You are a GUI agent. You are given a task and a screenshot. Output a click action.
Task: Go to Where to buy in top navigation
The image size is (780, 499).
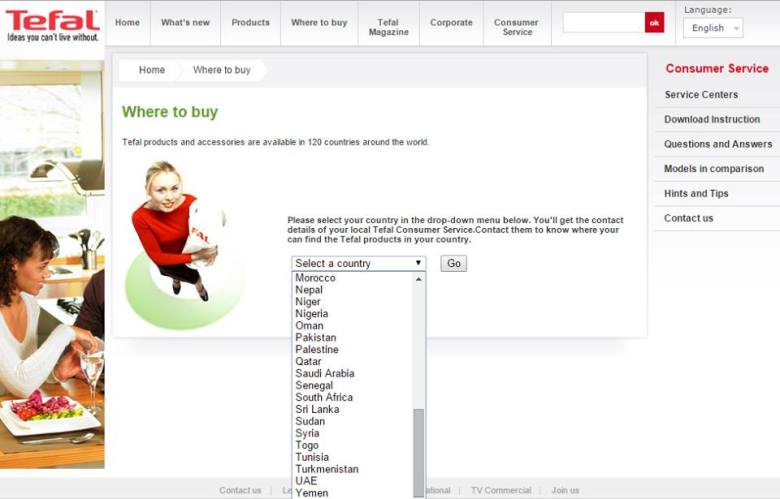(x=319, y=23)
